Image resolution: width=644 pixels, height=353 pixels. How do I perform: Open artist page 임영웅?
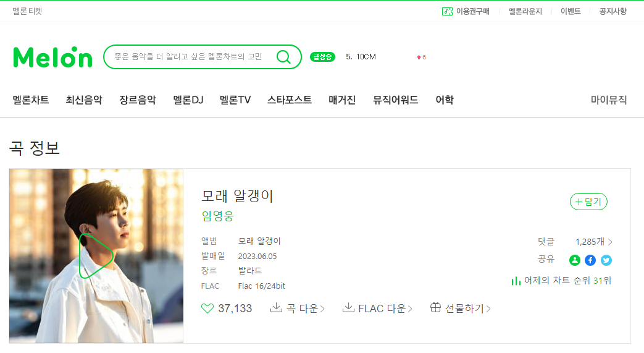click(x=218, y=216)
